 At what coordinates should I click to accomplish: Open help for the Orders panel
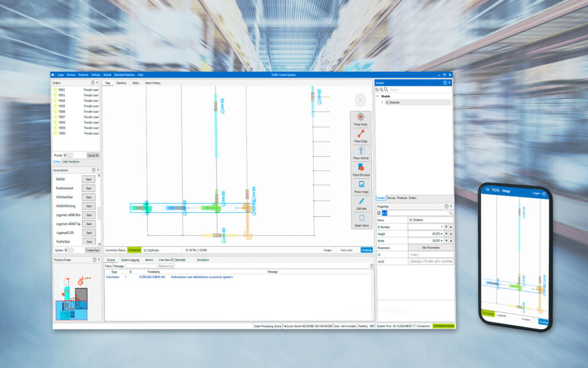(x=92, y=83)
